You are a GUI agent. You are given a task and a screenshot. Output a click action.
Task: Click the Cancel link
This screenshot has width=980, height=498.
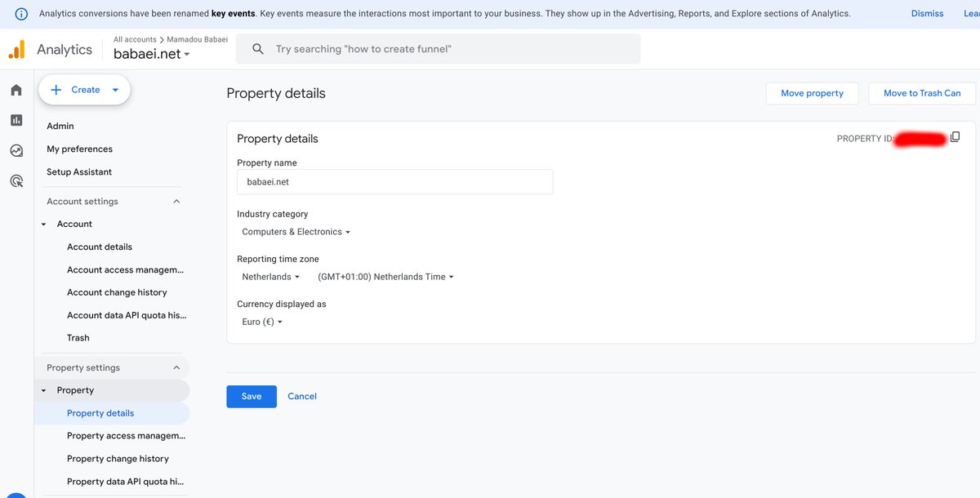click(302, 396)
